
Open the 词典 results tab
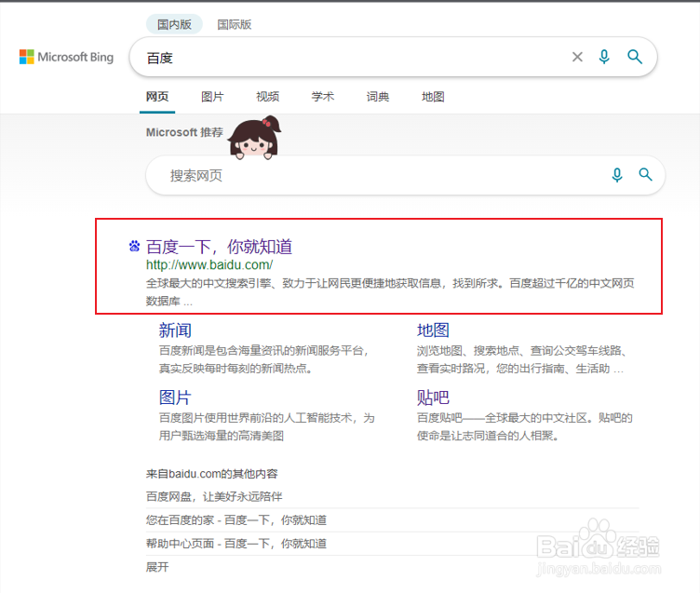click(378, 97)
